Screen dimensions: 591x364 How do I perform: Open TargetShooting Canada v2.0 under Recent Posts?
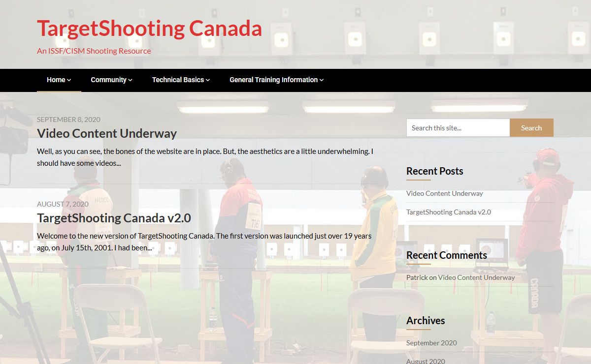pos(449,212)
